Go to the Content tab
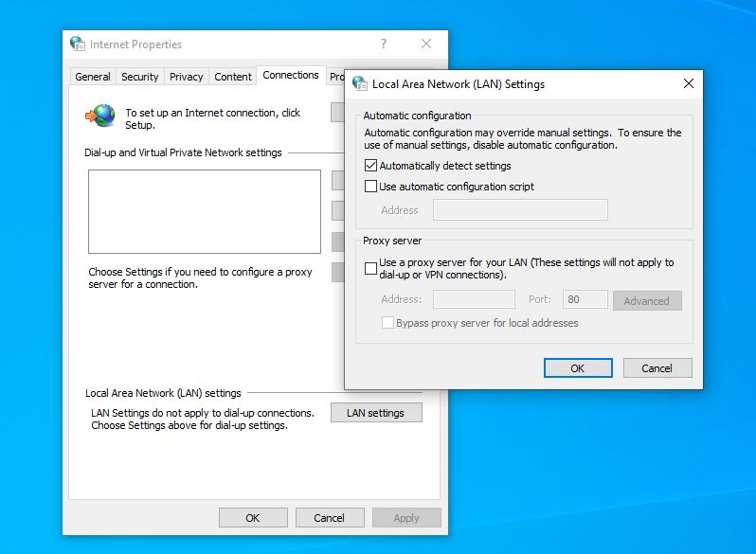Image resolution: width=756 pixels, height=554 pixels. pyautogui.click(x=233, y=77)
